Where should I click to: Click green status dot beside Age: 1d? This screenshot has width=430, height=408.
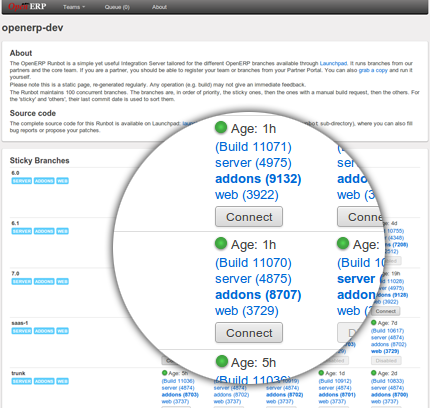tap(321, 373)
